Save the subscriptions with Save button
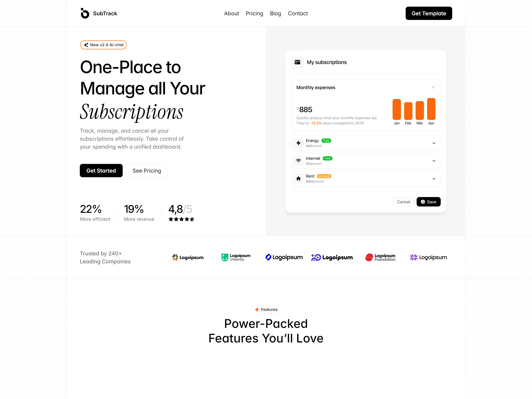532x399 pixels. (428, 202)
